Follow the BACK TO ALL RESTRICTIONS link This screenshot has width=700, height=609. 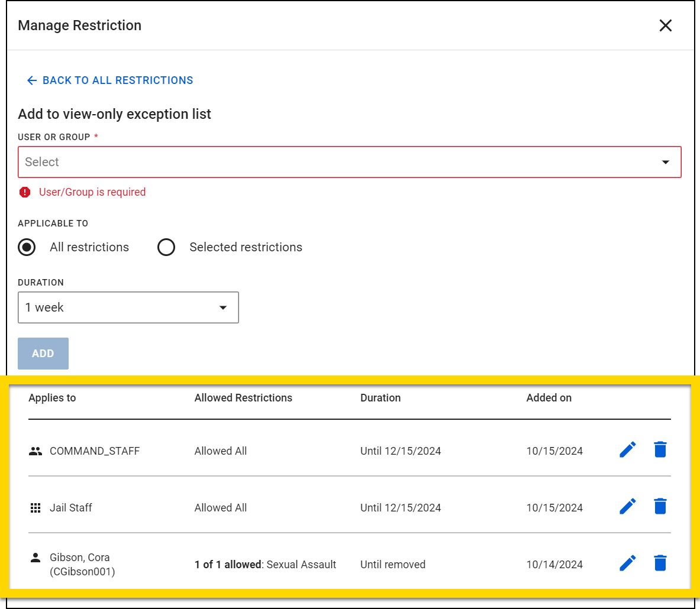click(x=109, y=80)
